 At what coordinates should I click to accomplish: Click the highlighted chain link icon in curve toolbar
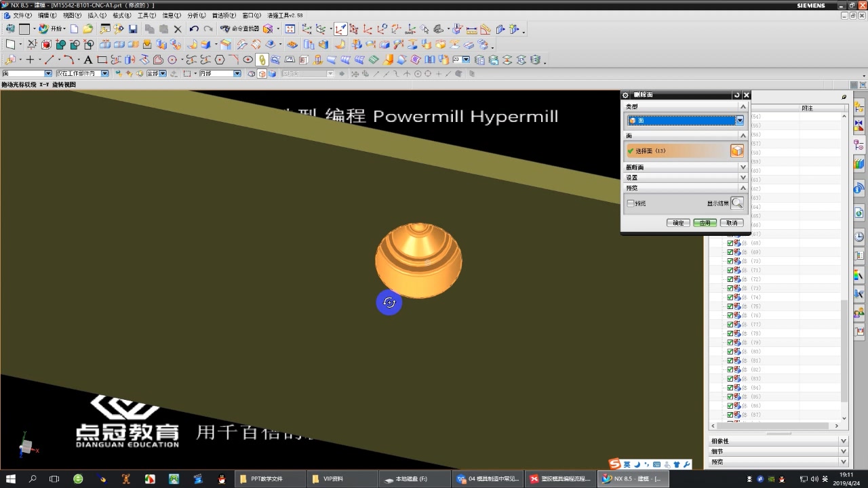coord(262,60)
